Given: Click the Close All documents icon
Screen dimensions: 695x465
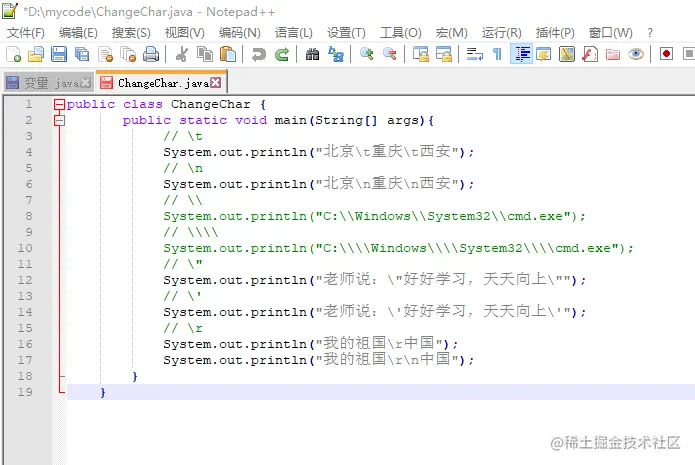Looking at the screenshot, I should tap(128, 54).
